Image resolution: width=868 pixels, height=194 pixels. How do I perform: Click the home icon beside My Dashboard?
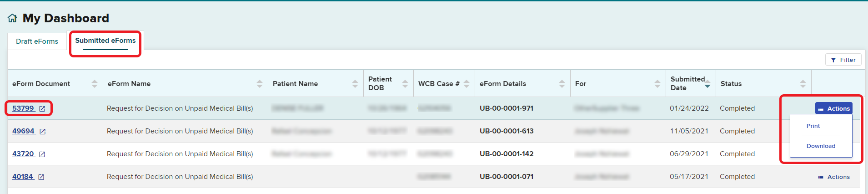12,18
